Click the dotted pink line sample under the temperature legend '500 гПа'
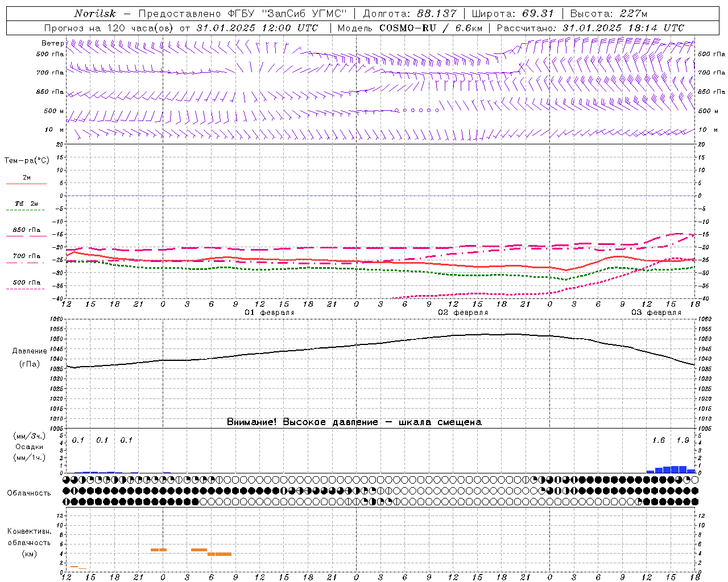728x582 pixels. pyautogui.click(x=26, y=289)
